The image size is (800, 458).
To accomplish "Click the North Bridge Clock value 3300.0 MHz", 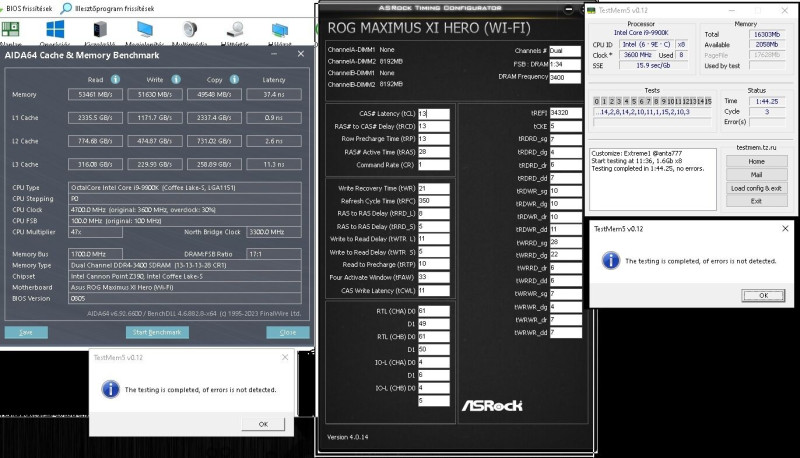I will (x=274, y=232).
